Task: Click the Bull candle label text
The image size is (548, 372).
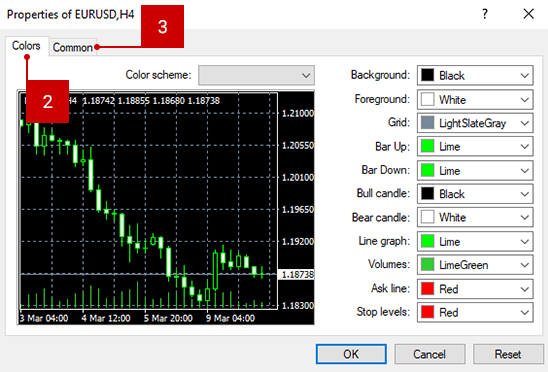Action: point(383,193)
